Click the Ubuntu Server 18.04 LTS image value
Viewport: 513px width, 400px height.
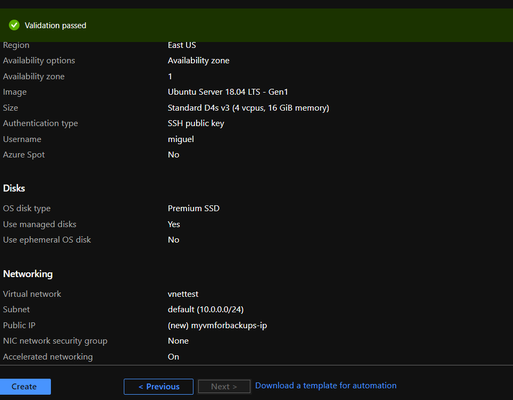pyautogui.click(x=228, y=92)
